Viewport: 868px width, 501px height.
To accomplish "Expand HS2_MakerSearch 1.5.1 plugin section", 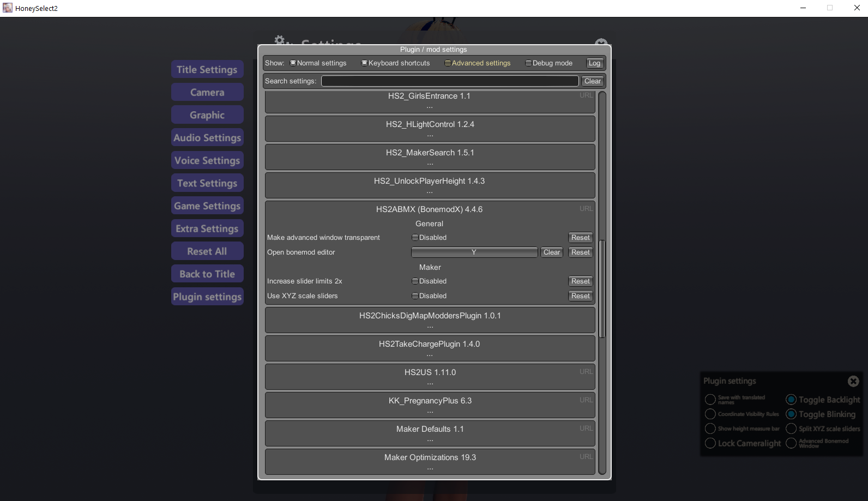I will [430, 157].
